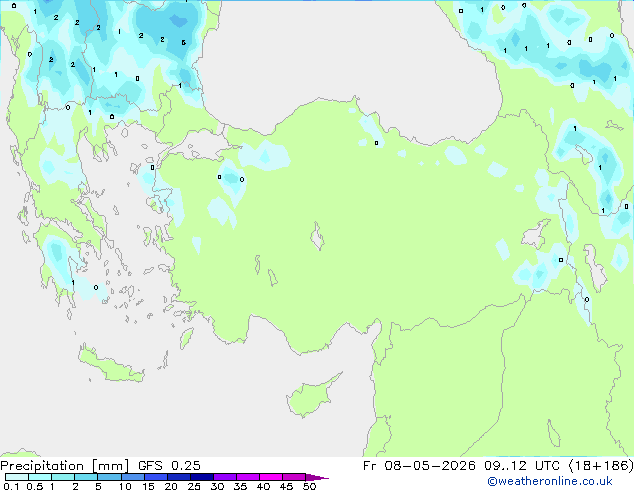
Task: Pick the 5–10 mm legend color box
Action: 109,477
